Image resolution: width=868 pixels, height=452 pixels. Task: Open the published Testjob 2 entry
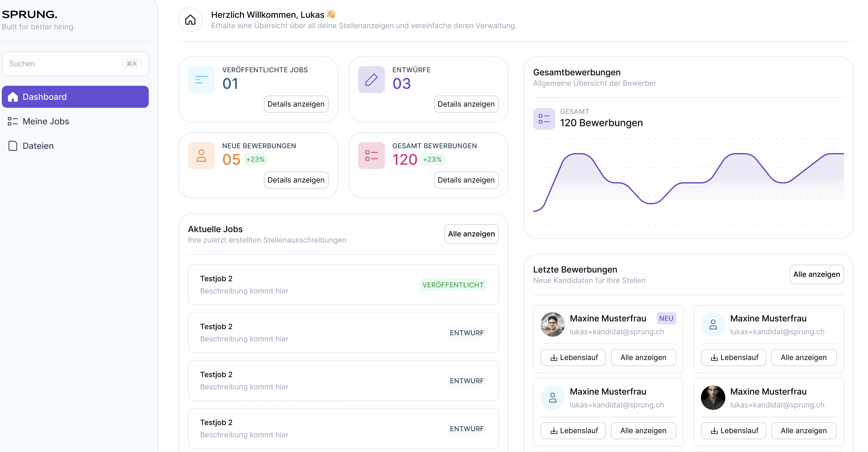tap(343, 285)
